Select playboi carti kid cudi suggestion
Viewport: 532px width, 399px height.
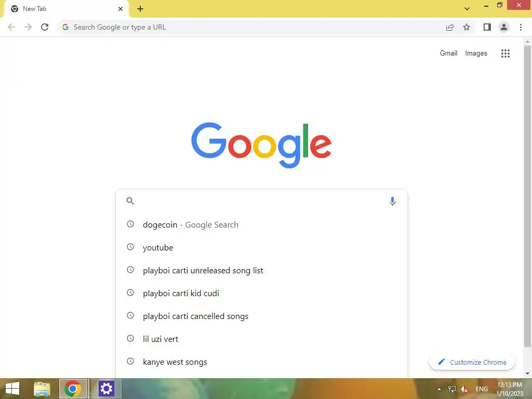(261, 293)
